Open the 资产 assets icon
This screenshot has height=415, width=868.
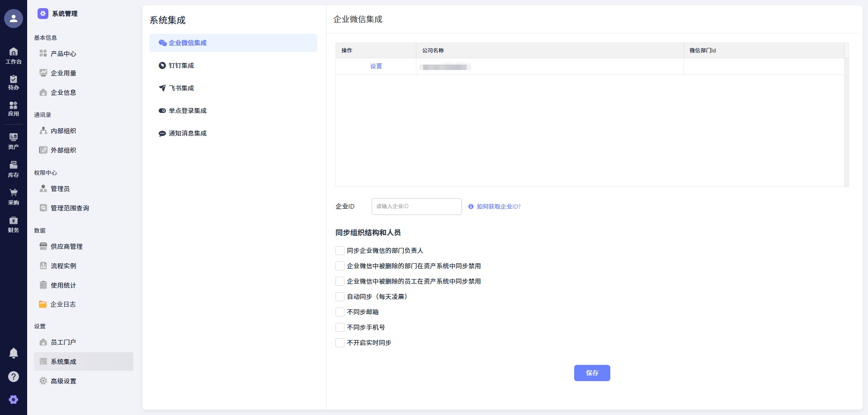14,141
